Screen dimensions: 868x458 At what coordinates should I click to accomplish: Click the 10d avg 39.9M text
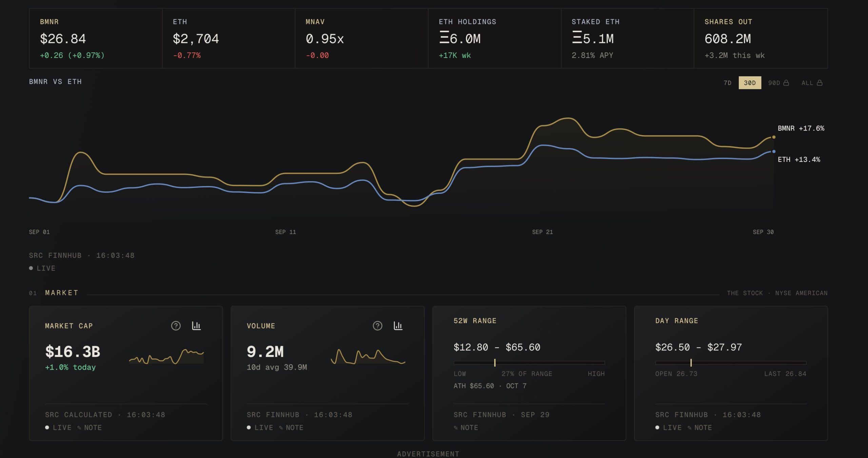click(x=277, y=367)
